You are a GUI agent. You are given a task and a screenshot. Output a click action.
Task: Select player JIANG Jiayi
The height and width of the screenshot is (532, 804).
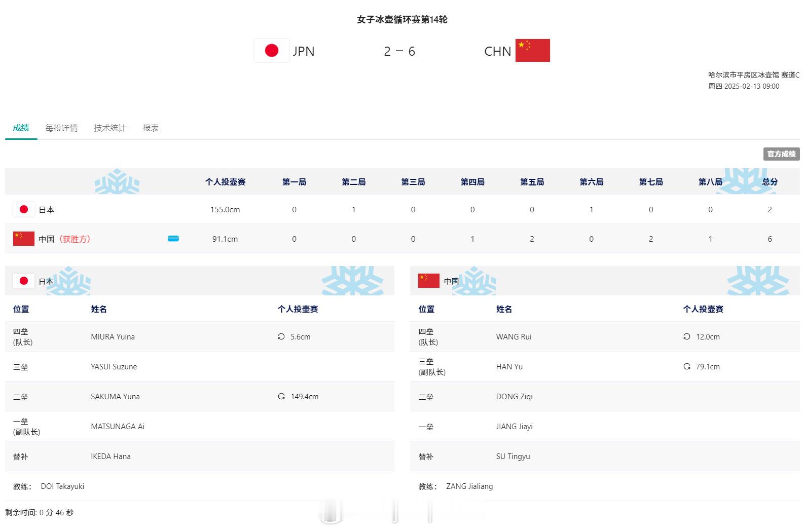(x=514, y=427)
